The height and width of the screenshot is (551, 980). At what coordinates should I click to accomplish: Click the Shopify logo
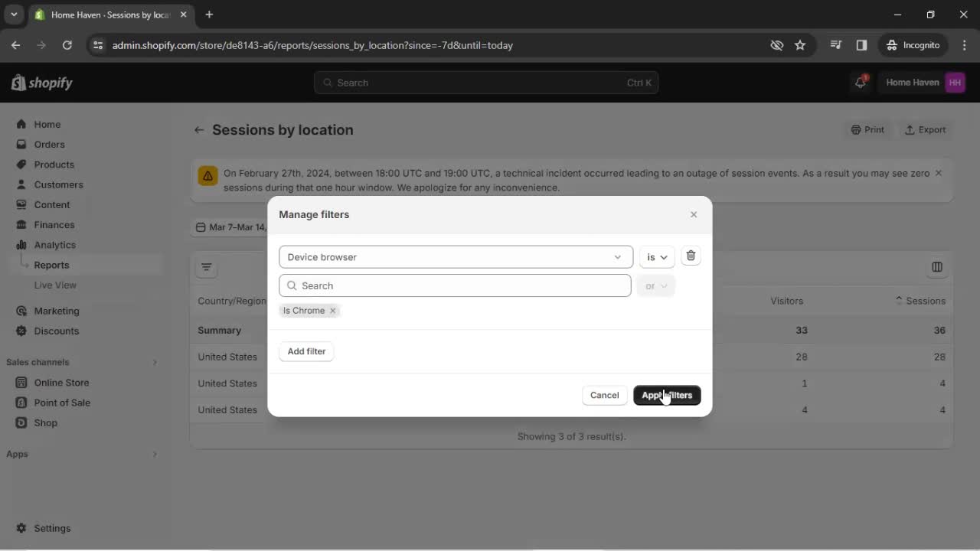click(42, 83)
